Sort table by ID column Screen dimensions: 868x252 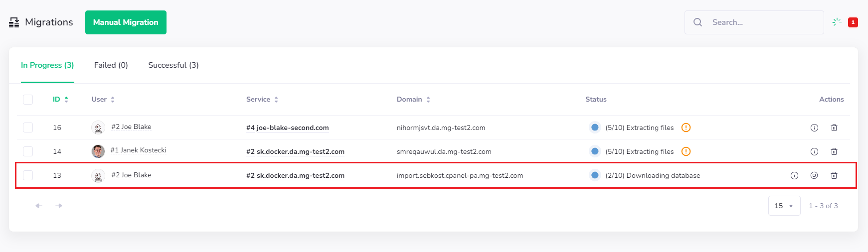[60, 99]
